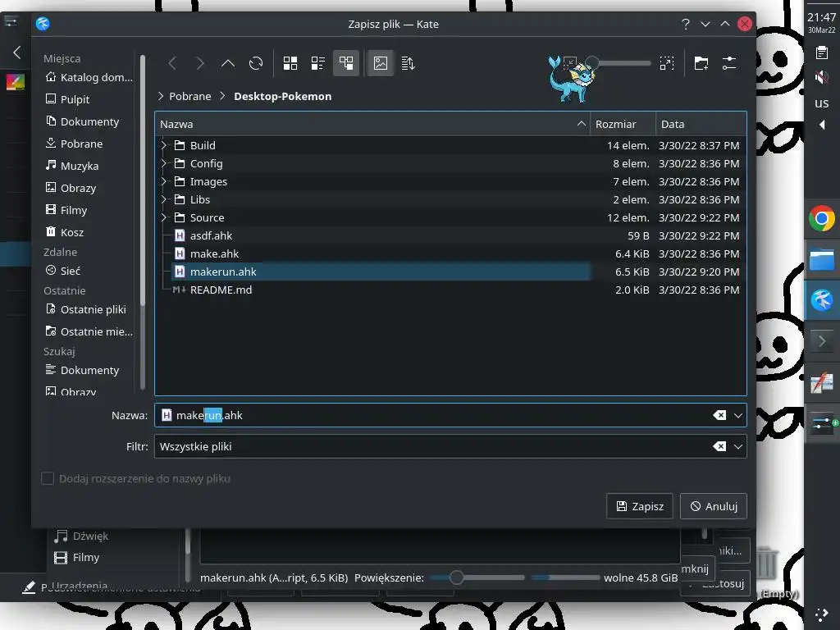Viewport: 840px width, 630px height.
Task: Open dialog options settings icon
Action: tap(729, 63)
